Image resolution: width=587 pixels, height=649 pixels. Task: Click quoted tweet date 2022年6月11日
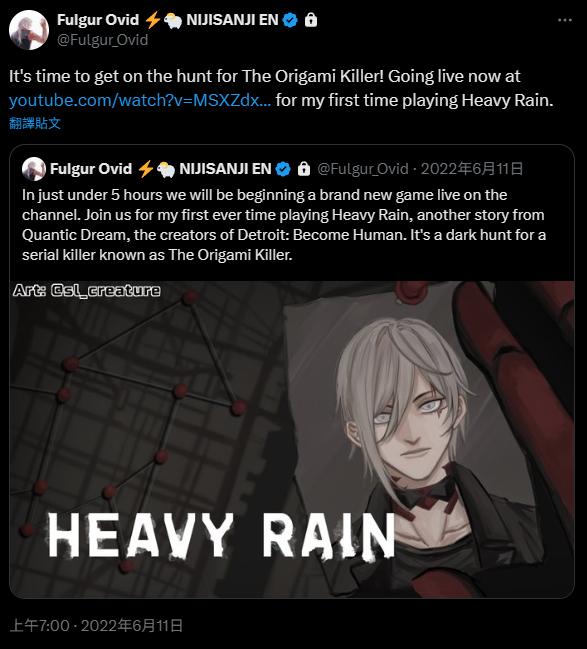472,169
